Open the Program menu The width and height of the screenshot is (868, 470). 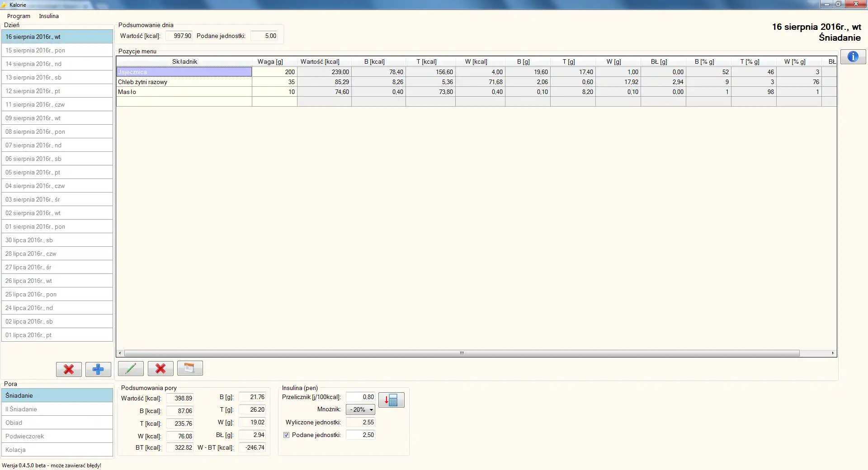coord(19,16)
